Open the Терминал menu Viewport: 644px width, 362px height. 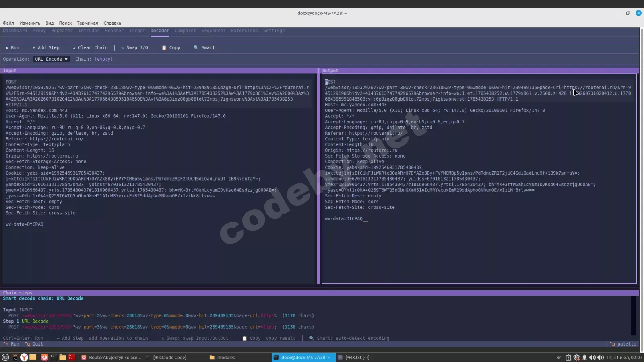tap(88, 23)
